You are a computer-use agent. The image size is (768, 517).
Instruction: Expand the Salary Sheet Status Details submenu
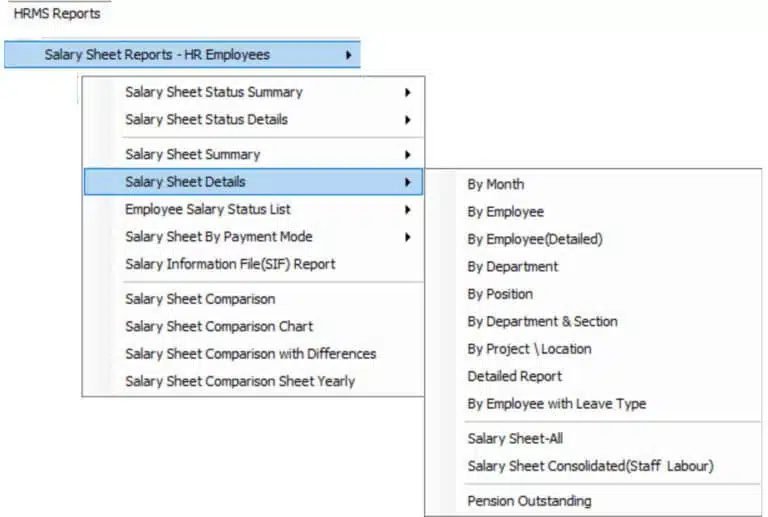[206, 119]
